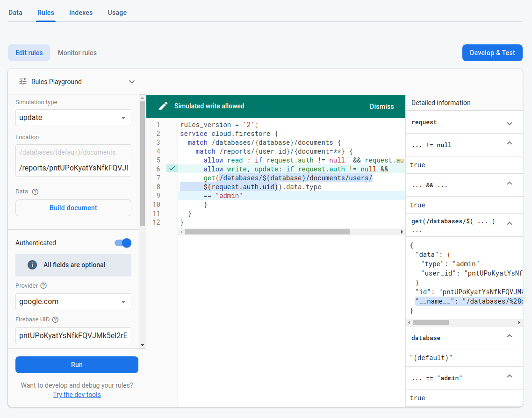The image size is (532, 418).
Task: Expand the request section in Detailed information
Action: 510,122
